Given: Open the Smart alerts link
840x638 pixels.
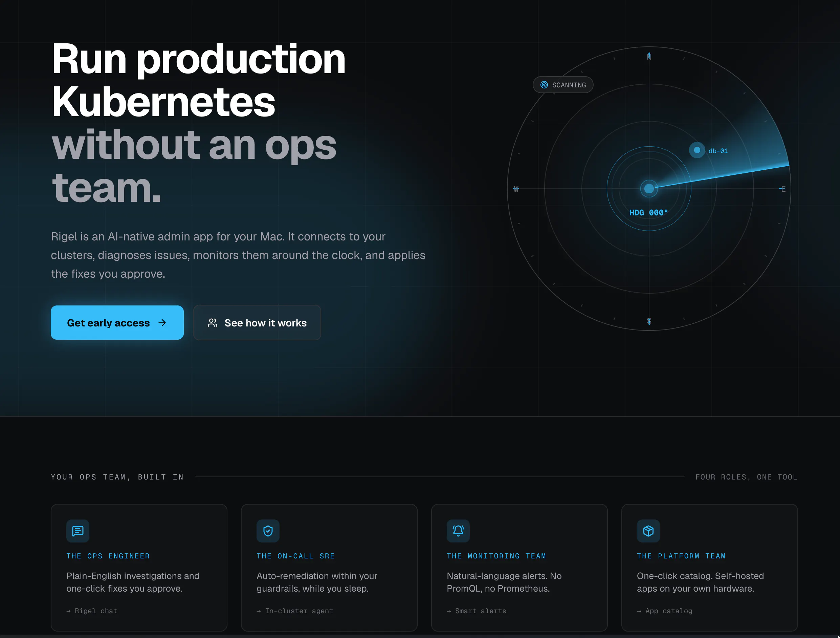Looking at the screenshot, I should click(x=477, y=611).
